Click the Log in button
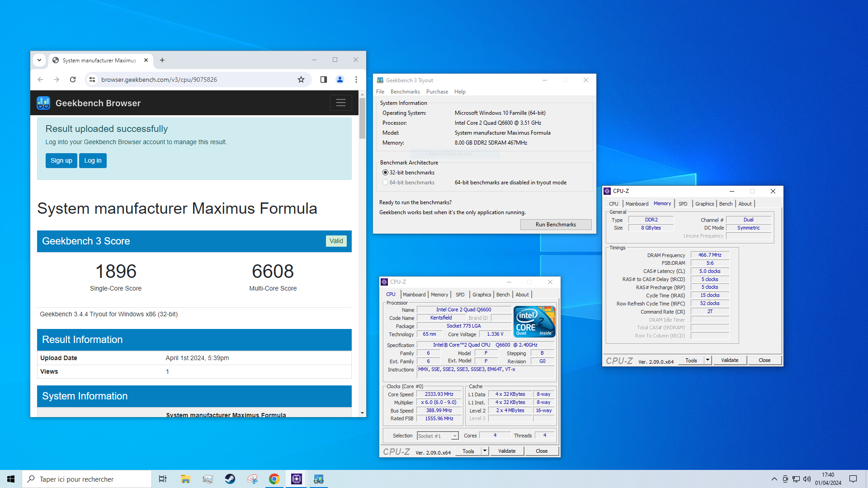The height and width of the screenshot is (488, 868). click(x=93, y=160)
